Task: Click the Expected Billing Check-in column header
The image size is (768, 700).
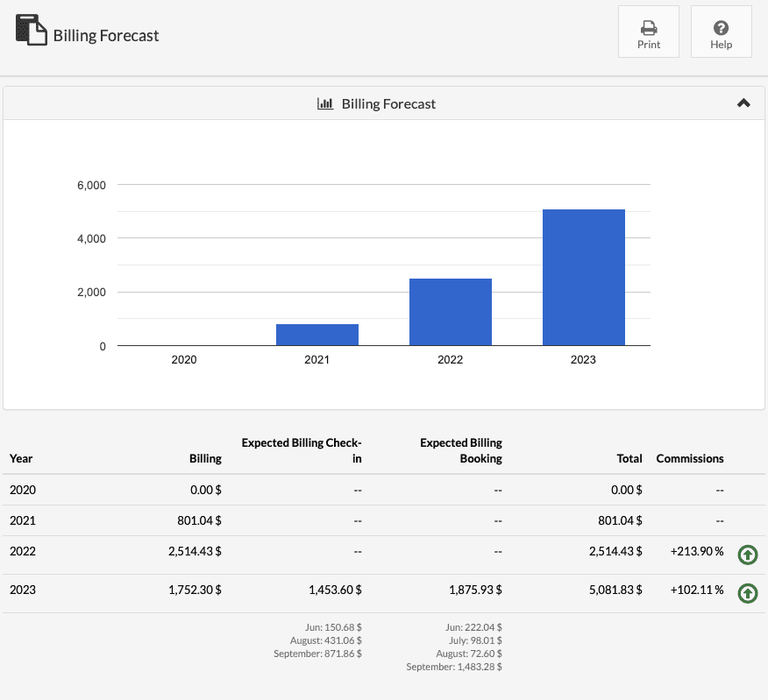Action: click(x=302, y=450)
